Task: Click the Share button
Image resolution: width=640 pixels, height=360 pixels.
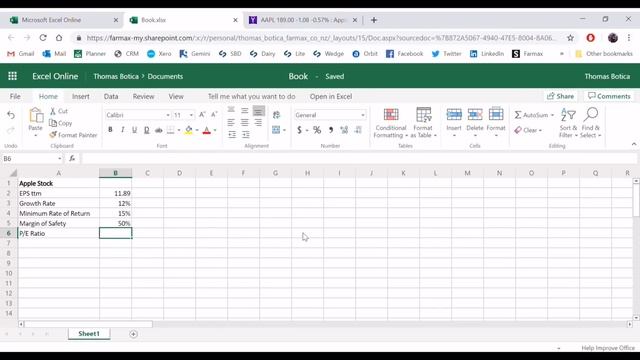Action: (560, 96)
